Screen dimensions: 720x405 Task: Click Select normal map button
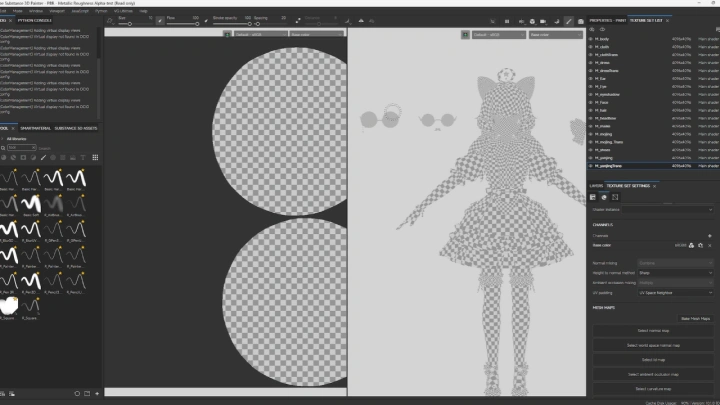[x=653, y=331]
